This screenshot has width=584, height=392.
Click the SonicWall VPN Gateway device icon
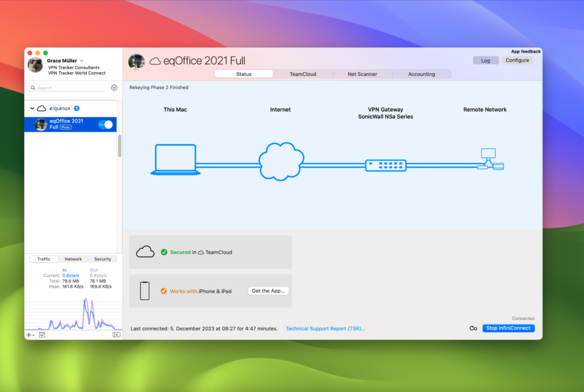[386, 165]
